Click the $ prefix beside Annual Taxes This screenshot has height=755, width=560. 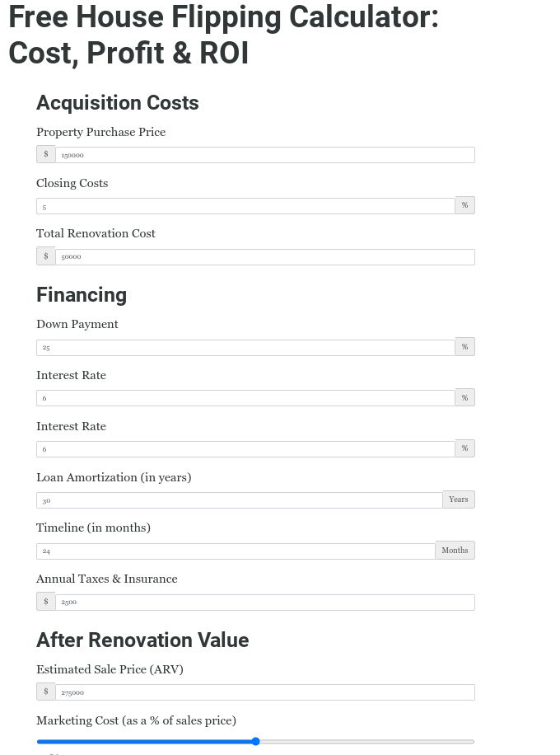coord(45,601)
